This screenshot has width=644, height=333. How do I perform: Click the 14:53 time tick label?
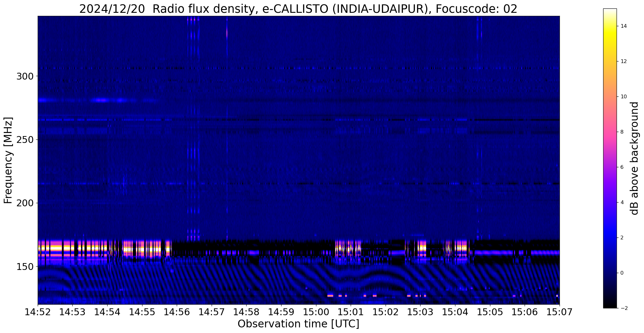pos(73,312)
